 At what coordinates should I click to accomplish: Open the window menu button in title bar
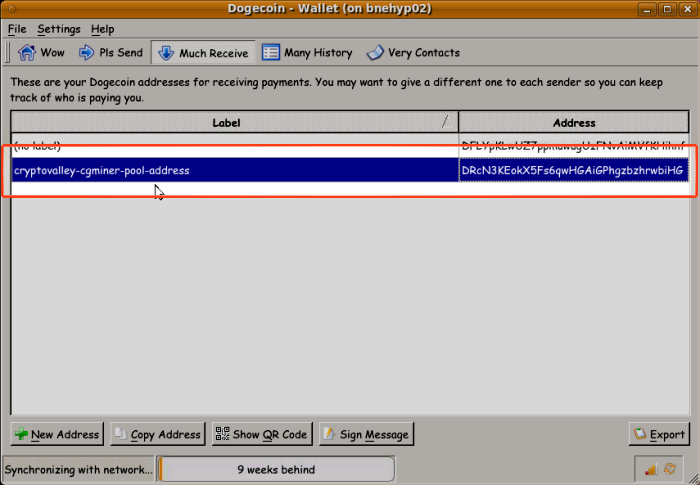coord(12,8)
